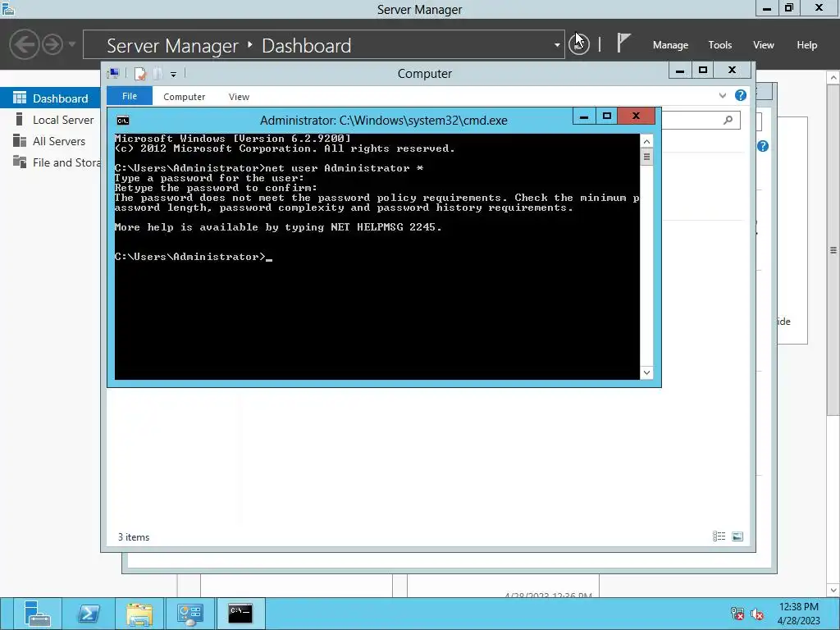
Task: Open the File tab in Computer window
Action: (130, 96)
